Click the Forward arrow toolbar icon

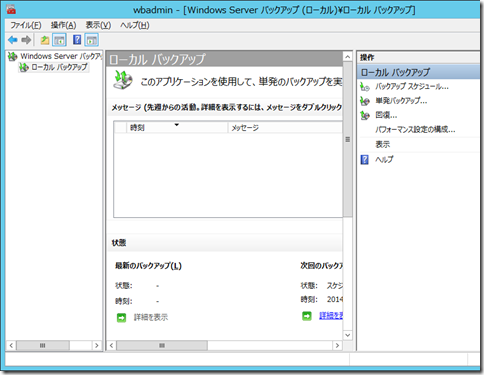(26, 40)
